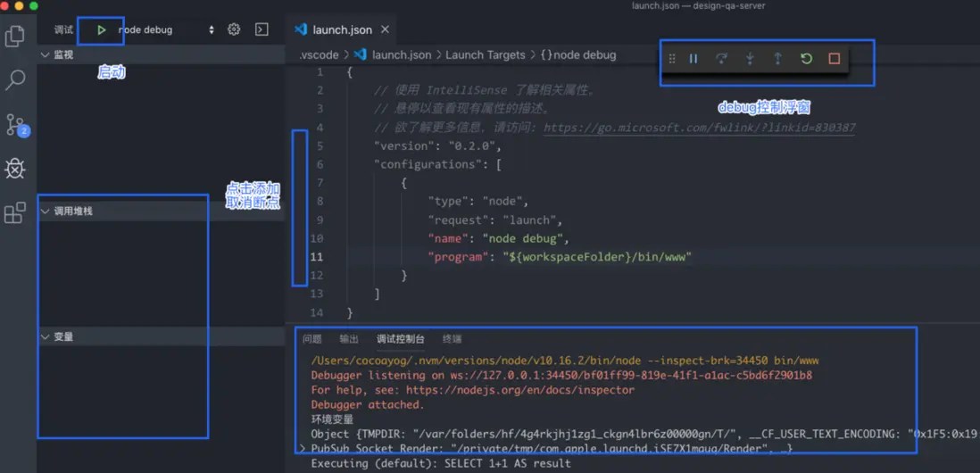This screenshot has height=473, width=980.
Task: Click the node --inspect-brk command line
Action: [564, 361]
